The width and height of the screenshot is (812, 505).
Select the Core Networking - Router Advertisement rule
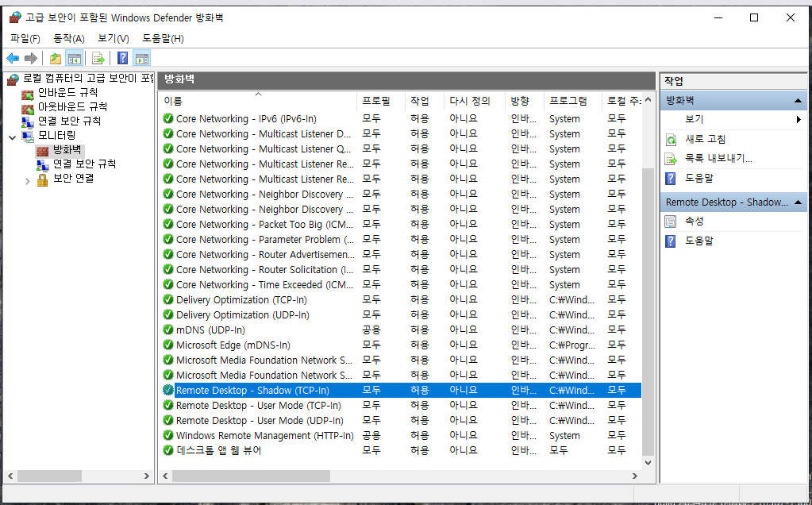265,255
